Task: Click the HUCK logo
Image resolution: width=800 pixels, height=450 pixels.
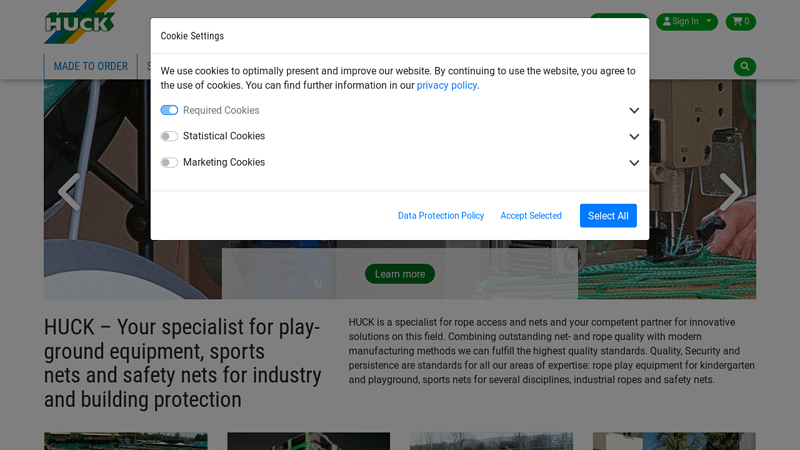Action: [80, 22]
